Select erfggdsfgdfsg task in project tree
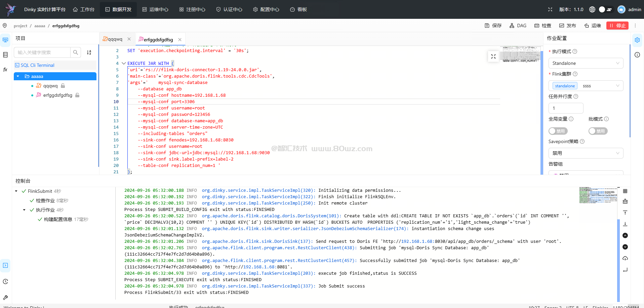Viewport: 644px width, 308px height. click(x=57, y=95)
